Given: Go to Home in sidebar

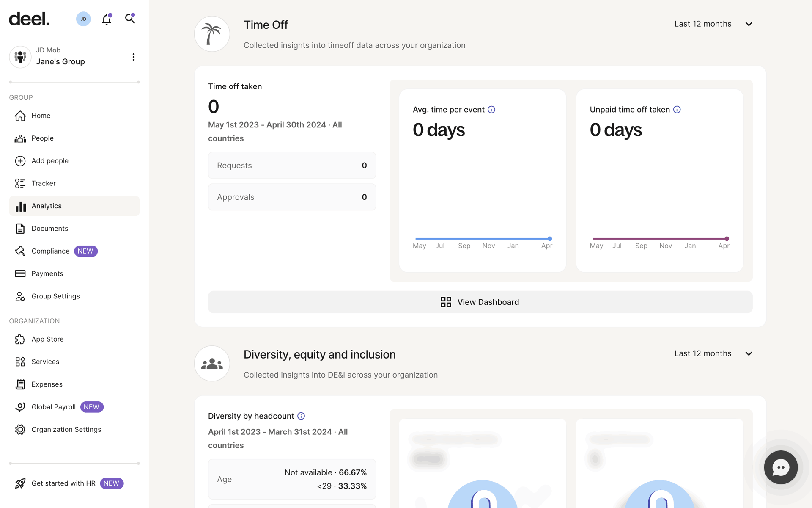Looking at the screenshot, I should (x=74, y=116).
